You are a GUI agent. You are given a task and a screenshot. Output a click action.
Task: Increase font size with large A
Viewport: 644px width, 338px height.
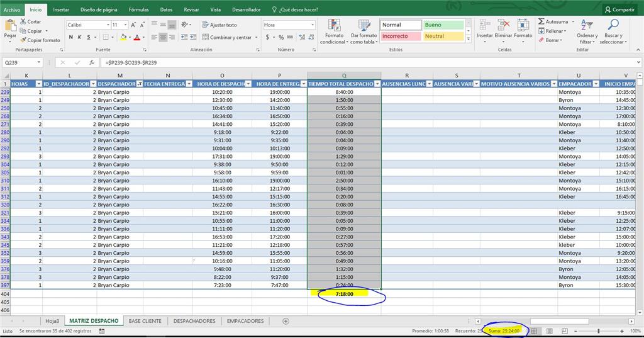[133, 25]
